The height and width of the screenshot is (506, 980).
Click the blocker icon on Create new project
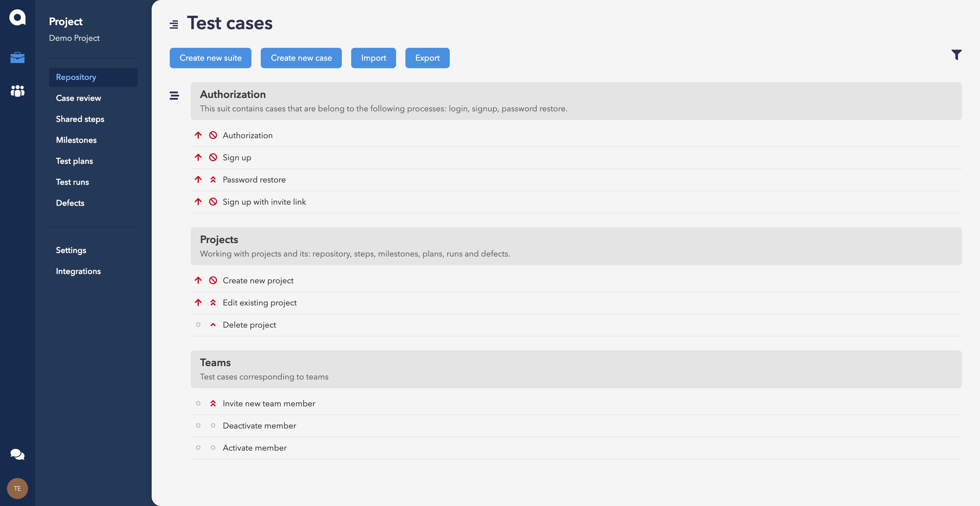point(213,280)
